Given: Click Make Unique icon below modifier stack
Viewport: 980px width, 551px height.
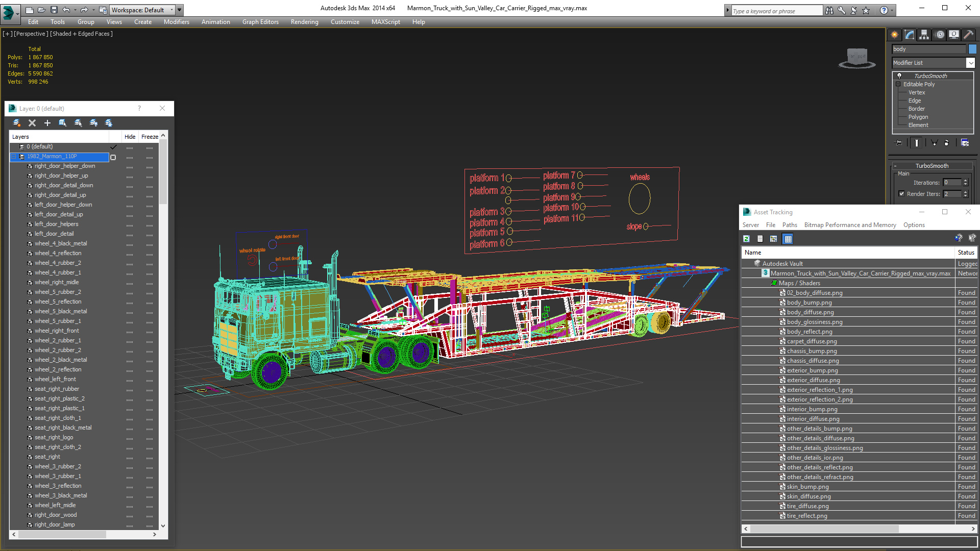Looking at the screenshot, I should (x=934, y=143).
